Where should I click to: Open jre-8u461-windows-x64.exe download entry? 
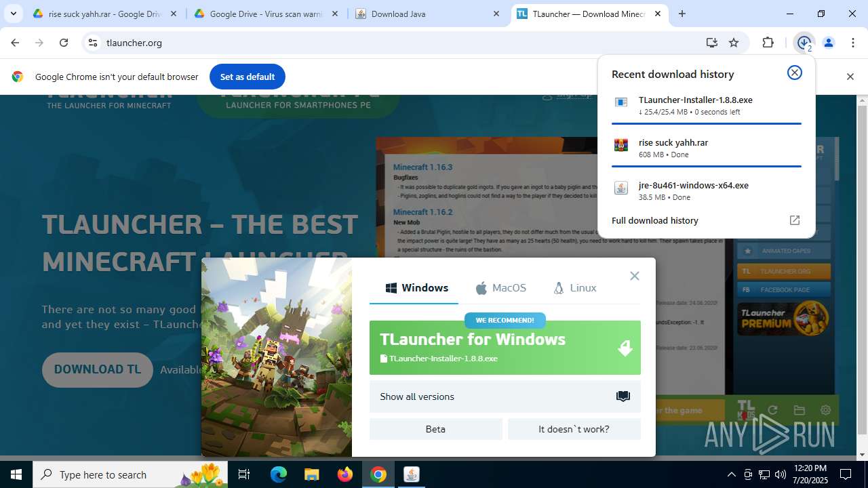click(x=707, y=190)
